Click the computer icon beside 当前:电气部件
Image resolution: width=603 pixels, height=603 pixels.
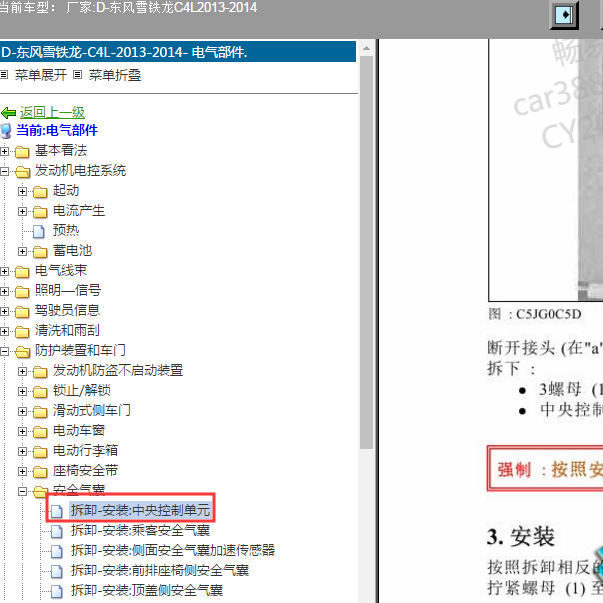tap(6, 131)
